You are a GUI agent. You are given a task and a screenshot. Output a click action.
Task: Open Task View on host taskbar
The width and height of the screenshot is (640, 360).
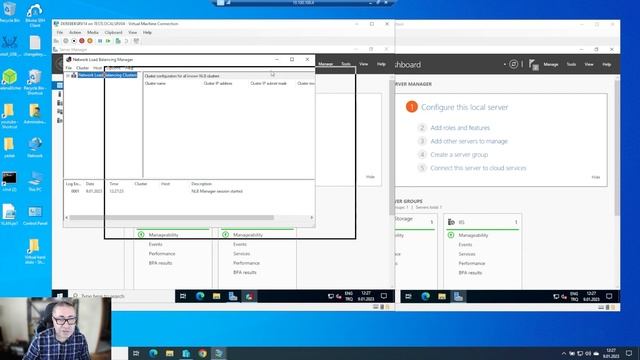click(x=136, y=353)
